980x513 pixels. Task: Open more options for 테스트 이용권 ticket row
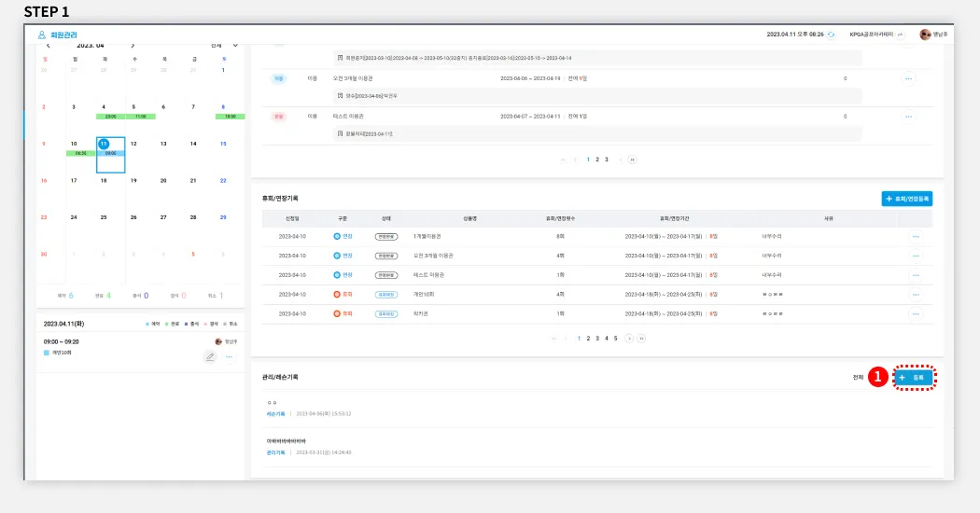pyautogui.click(x=908, y=117)
